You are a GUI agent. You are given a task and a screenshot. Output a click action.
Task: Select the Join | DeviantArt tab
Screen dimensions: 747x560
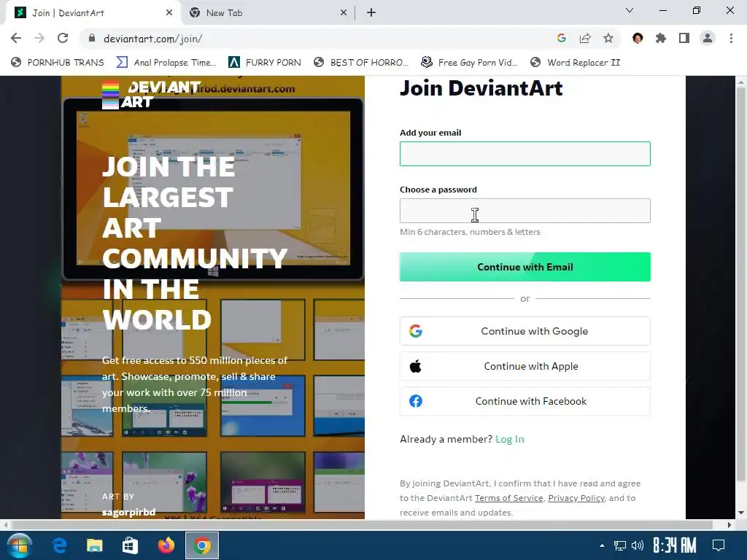93,13
